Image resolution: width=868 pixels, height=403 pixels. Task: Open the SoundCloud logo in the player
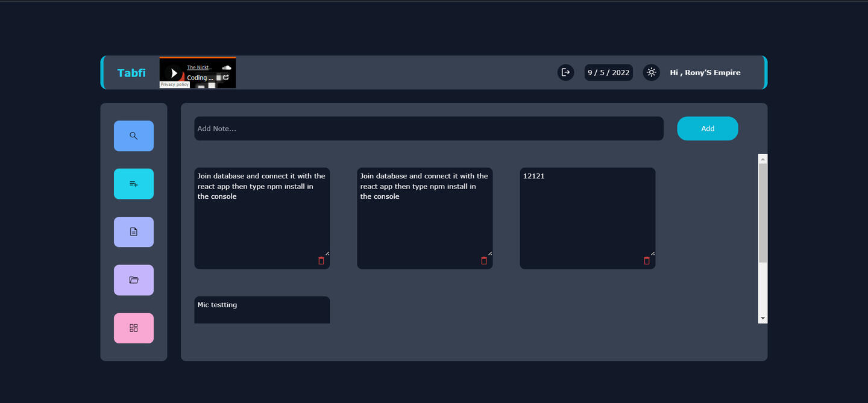227,67
